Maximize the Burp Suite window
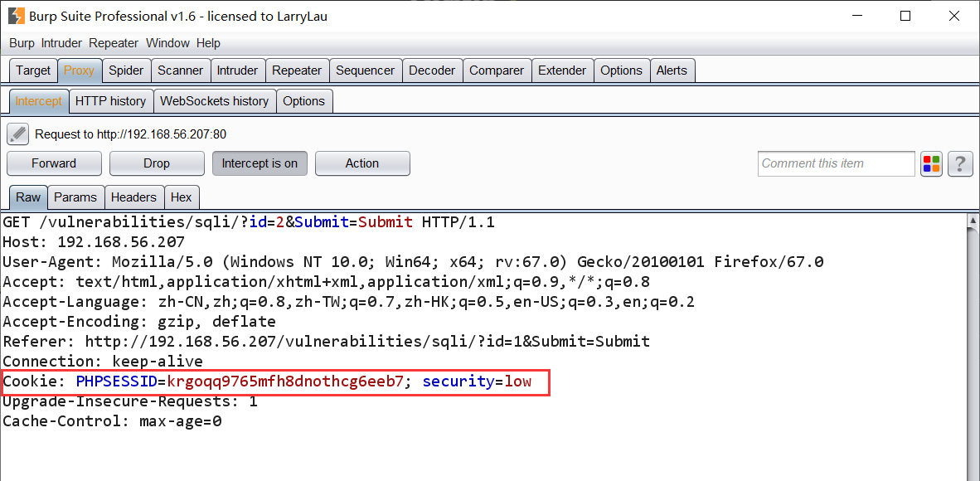Image resolution: width=980 pixels, height=481 pixels. tap(905, 17)
